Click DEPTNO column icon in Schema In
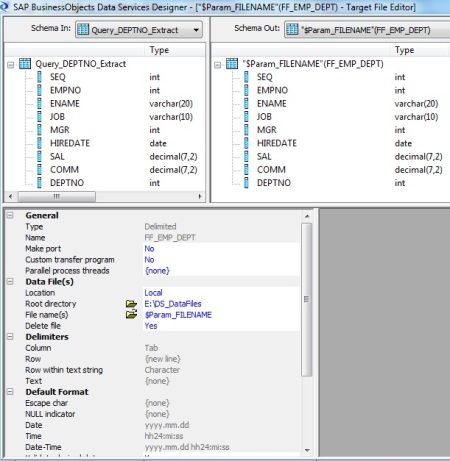Screen dimensions: 450x461 point(39,183)
